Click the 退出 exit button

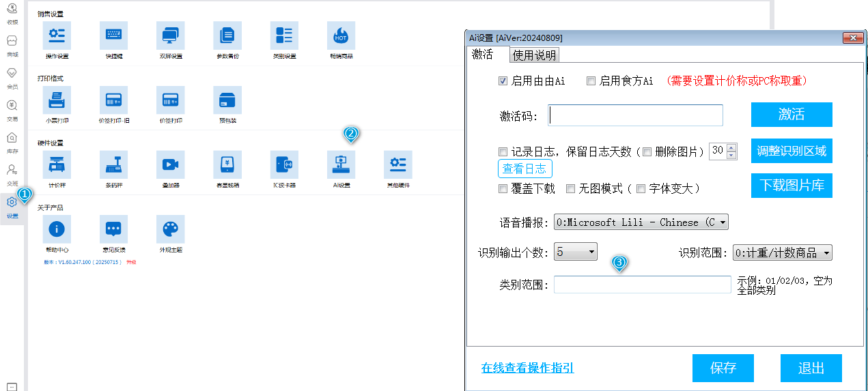[x=811, y=368]
